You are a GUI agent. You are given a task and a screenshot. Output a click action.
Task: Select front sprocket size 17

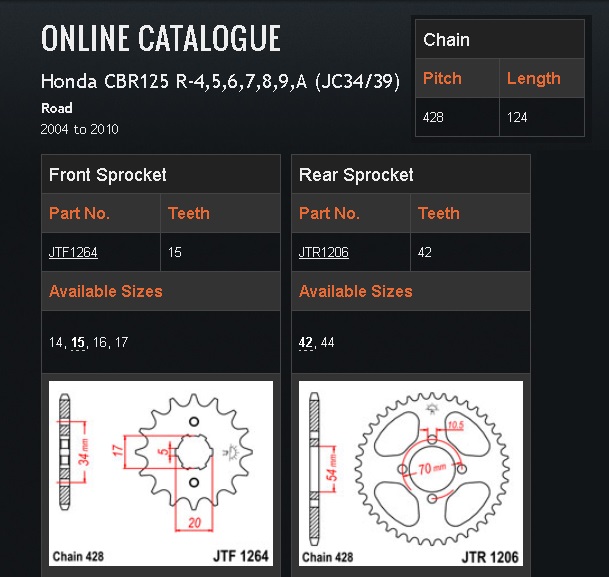[x=121, y=342]
